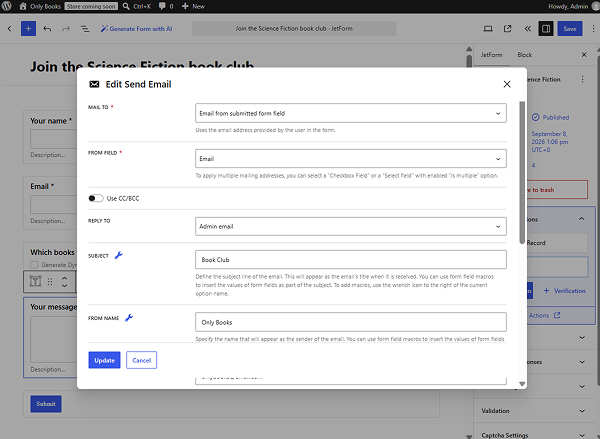The image size is (600, 439).
Task: Cancel the email action edit
Action: tap(142, 360)
